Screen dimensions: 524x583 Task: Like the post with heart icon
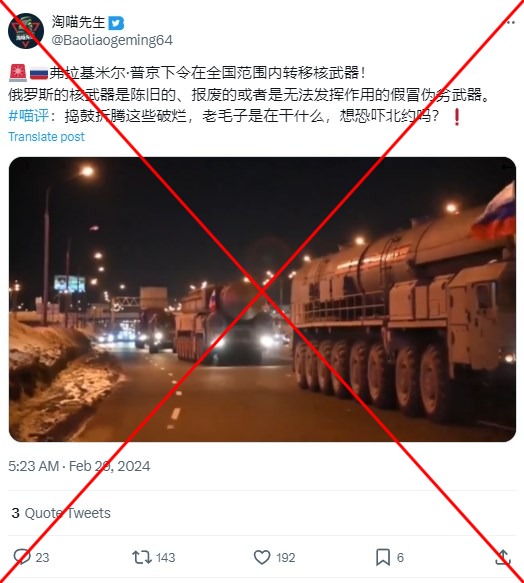click(262, 557)
